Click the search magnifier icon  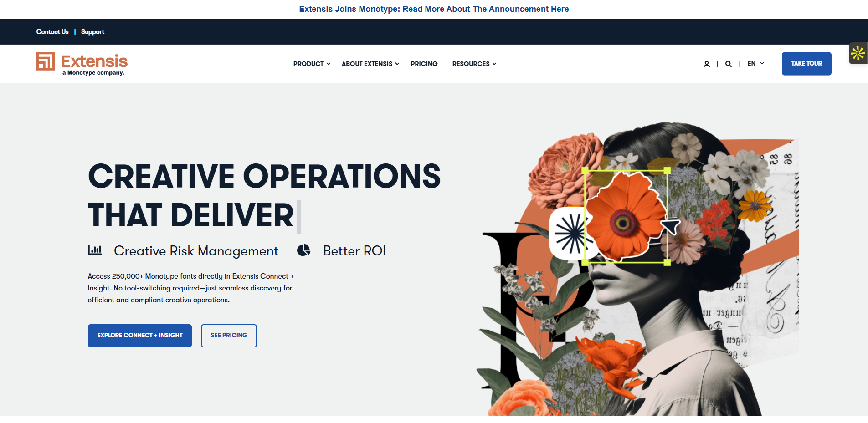coord(729,64)
